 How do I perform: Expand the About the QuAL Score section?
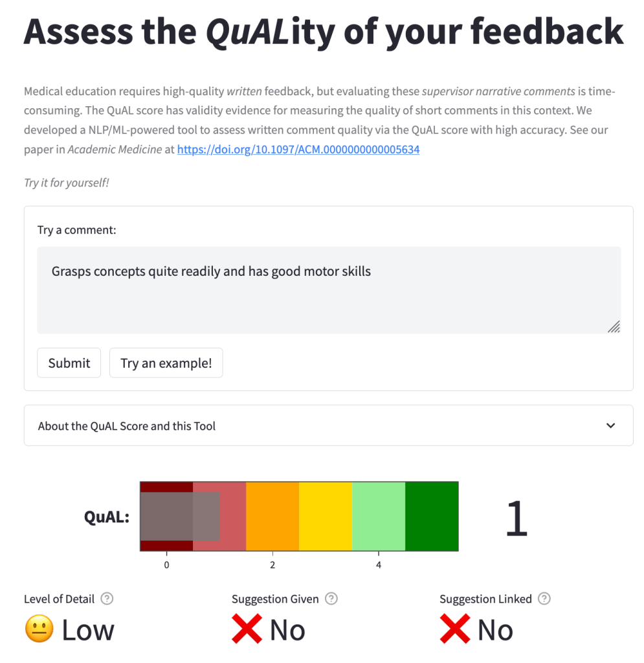(x=127, y=426)
